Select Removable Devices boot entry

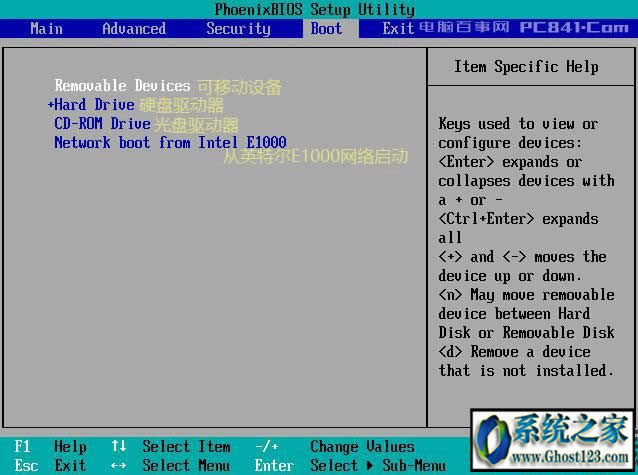click(122, 86)
